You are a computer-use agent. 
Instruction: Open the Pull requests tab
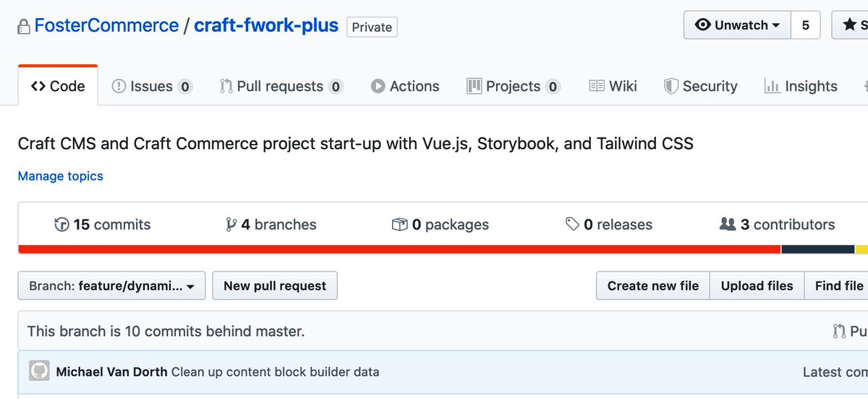[281, 86]
